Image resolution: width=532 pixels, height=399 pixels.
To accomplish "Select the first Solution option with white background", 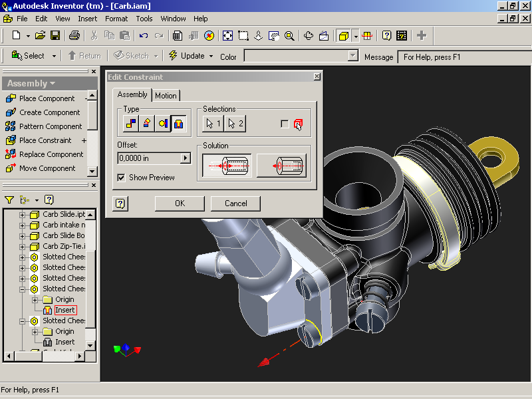I will click(227, 166).
